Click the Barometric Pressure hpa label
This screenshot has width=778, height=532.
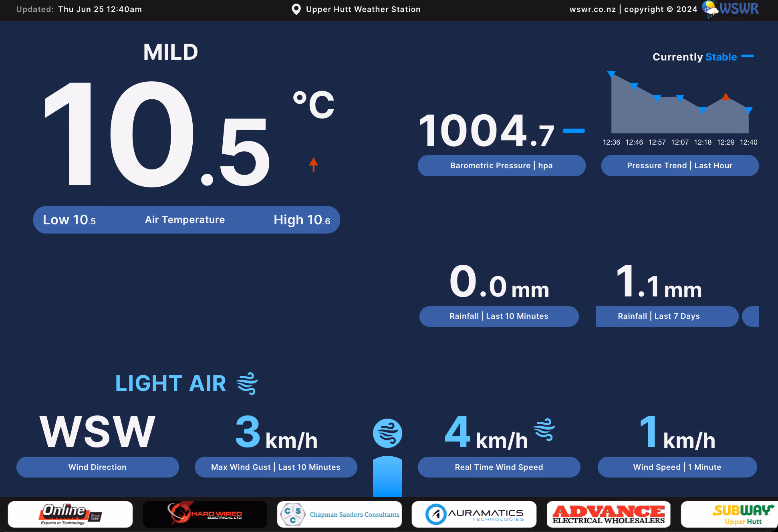pos(502,165)
